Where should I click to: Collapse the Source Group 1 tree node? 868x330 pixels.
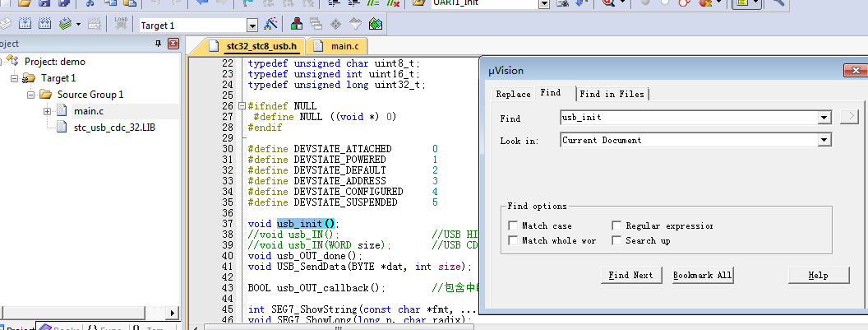click(x=31, y=95)
